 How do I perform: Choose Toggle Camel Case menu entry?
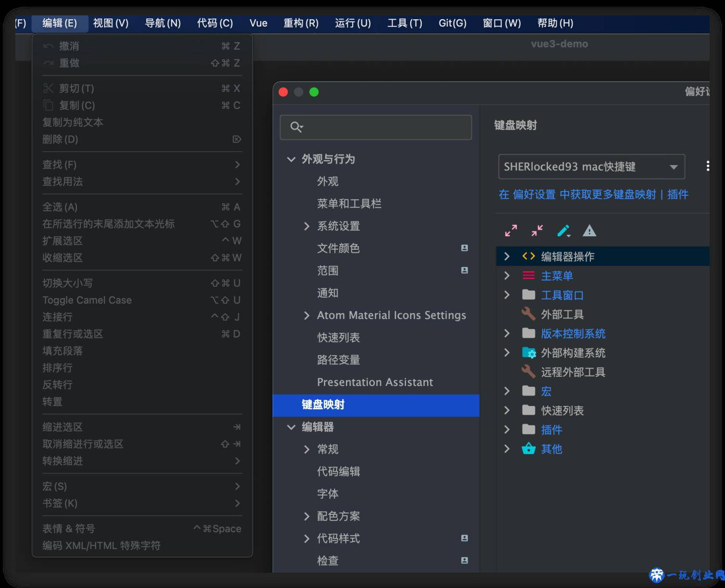point(142,300)
